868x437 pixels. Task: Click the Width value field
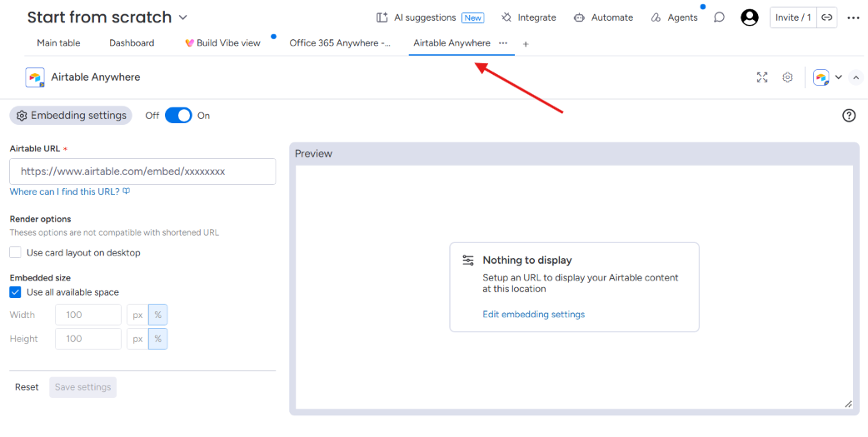pos(88,315)
